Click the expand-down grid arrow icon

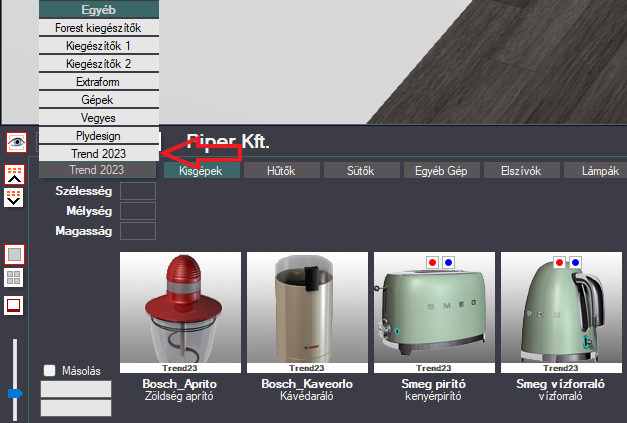click(14, 198)
